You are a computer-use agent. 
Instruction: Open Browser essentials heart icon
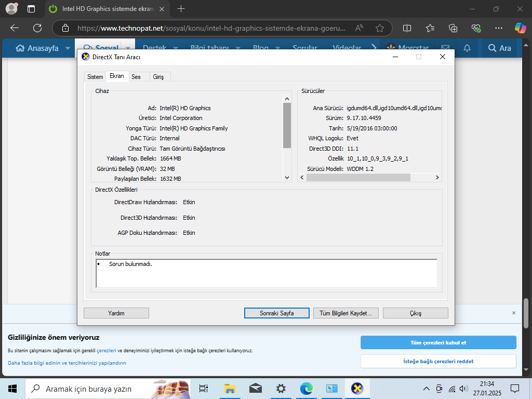[x=476, y=28]
